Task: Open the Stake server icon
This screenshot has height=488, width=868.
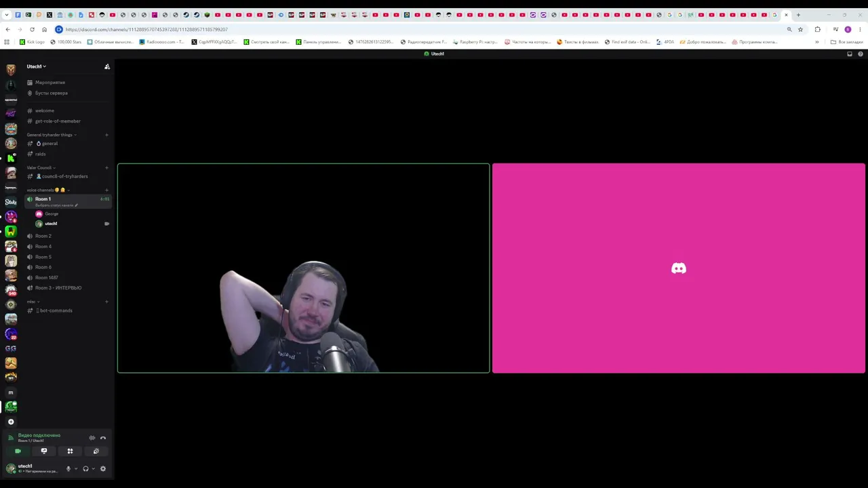Action: [x=11, y=202]
